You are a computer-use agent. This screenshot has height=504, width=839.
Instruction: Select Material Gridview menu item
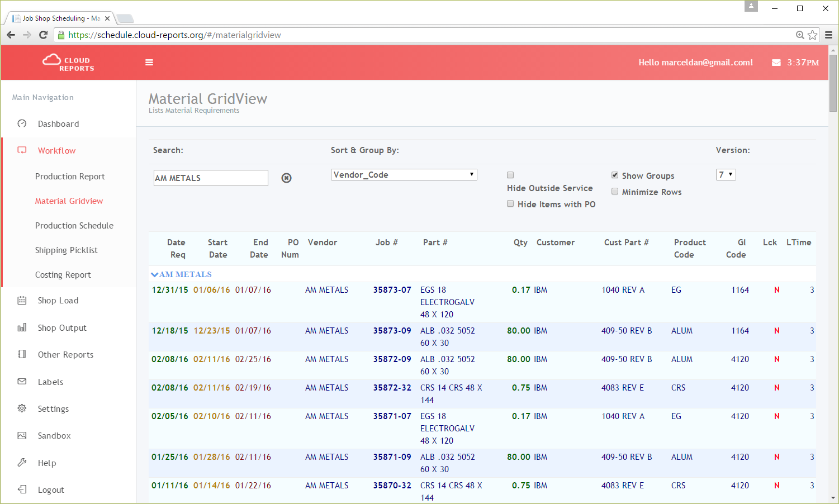69,201
